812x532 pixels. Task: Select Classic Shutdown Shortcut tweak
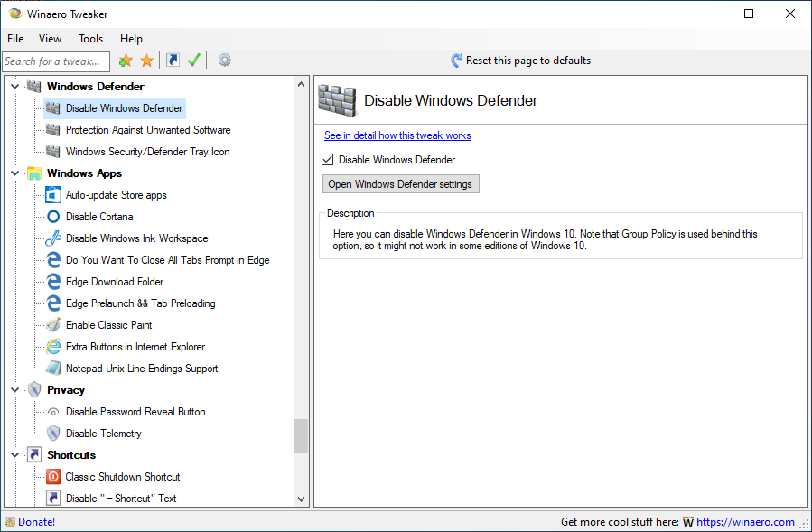point(123,477)
